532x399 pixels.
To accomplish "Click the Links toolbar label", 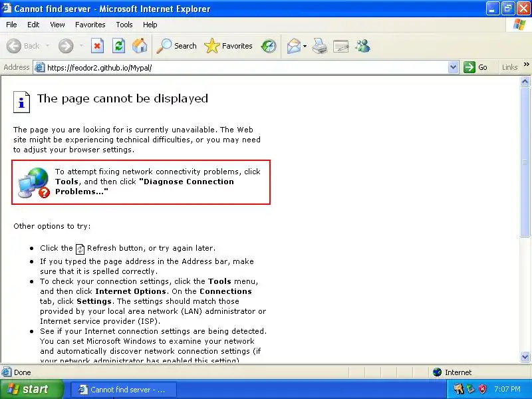I will coord(509,67).
